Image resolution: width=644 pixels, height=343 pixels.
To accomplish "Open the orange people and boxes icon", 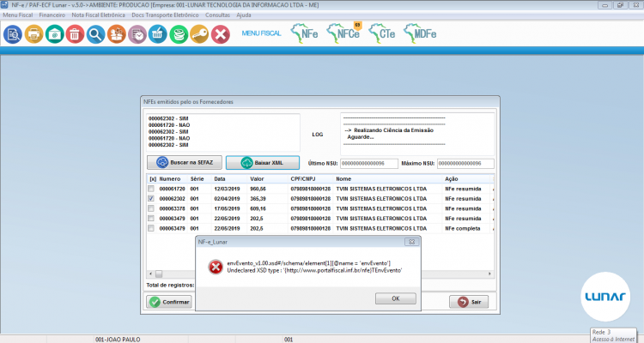I will click(x=117, y=34).
